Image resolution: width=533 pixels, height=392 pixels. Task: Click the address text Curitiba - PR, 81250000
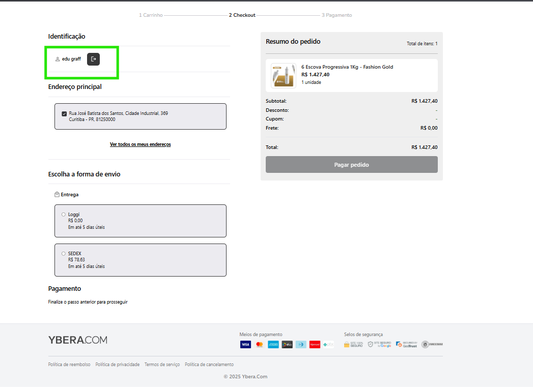[92, 119]
